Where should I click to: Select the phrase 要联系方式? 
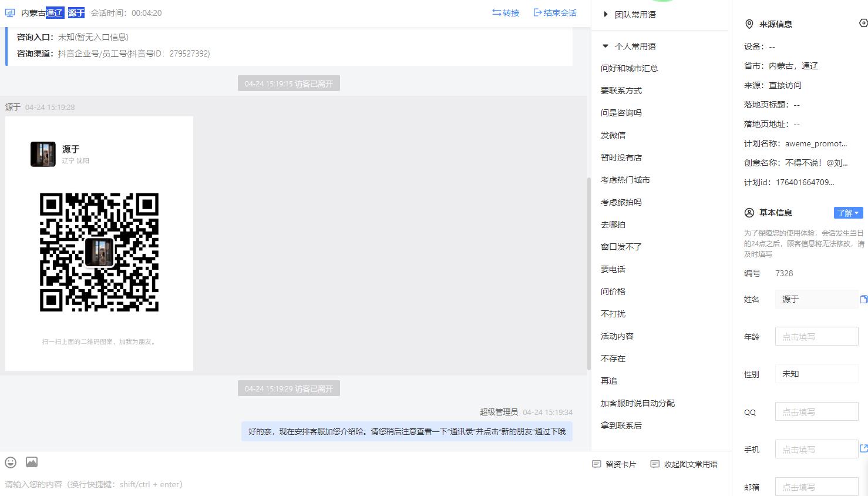coord(621,91)
